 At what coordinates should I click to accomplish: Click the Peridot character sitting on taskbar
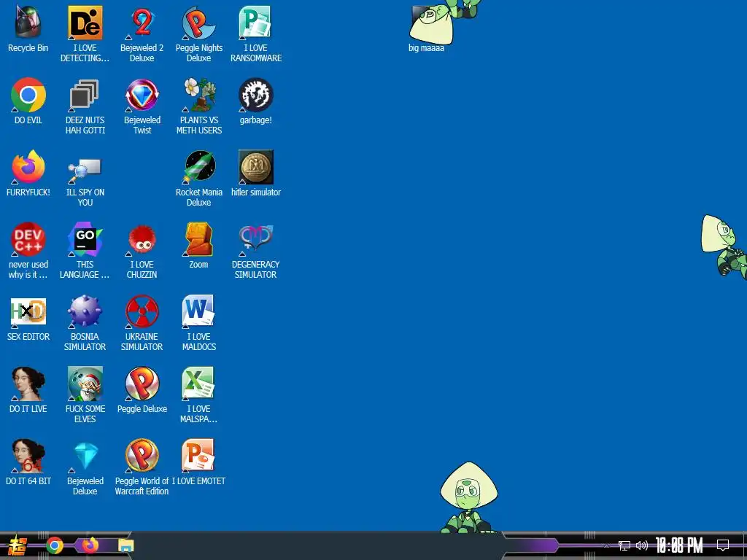469,497
